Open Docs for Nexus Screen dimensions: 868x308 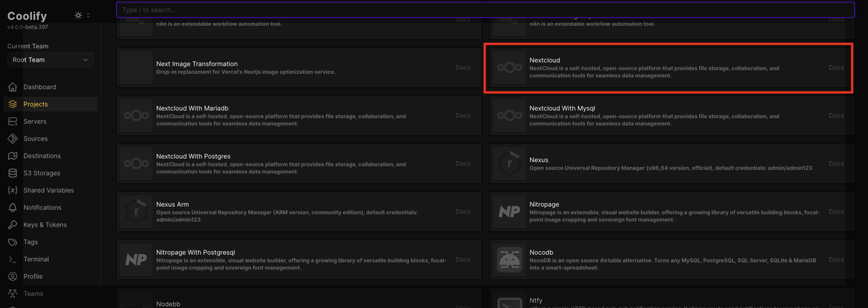click(836, 163)
